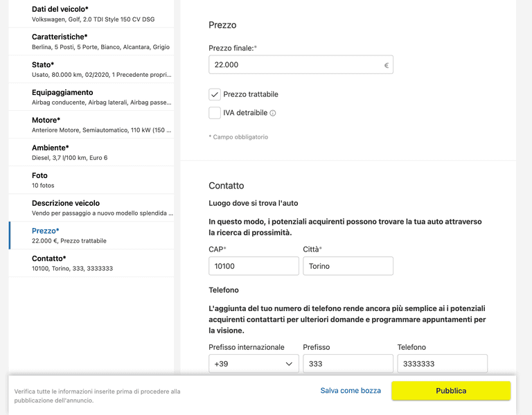Click the yellow Pubblica button
Image resolution: width=532 pixels, height=415 pixels.
click(451, 391)
